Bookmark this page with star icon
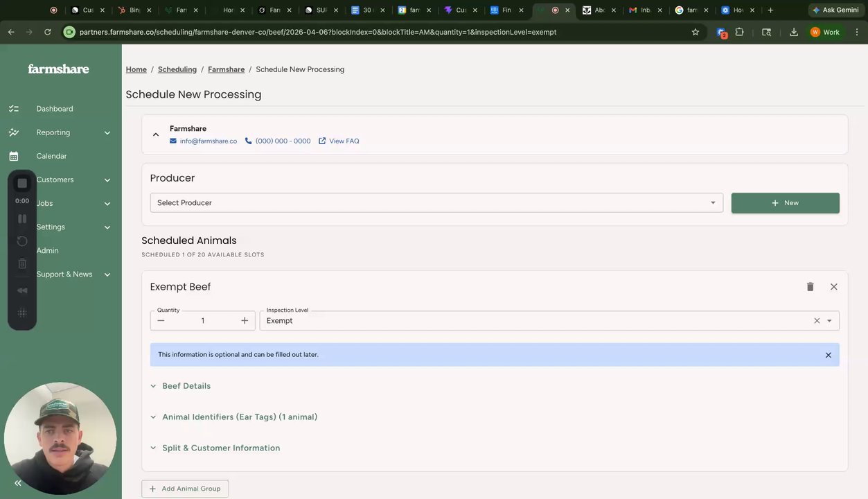Image resolution: width=868 pixels, height=499 pixels. pos(696,32)
